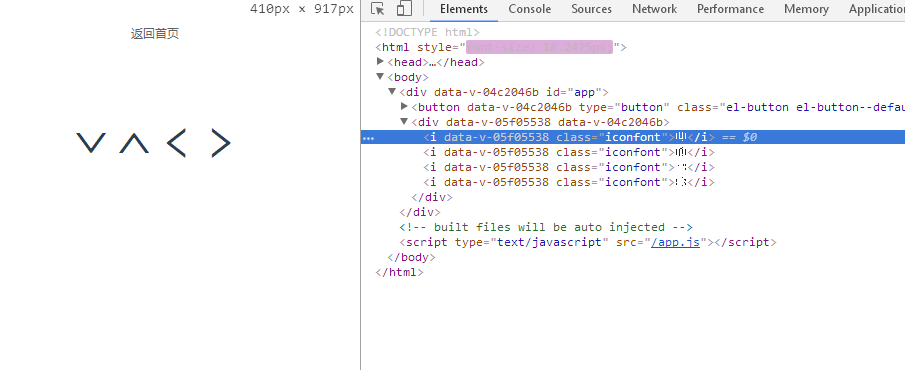The height and width of the screenshot is (370, 905).
Task: Expand the el-button button node
Action: [404, 106]
